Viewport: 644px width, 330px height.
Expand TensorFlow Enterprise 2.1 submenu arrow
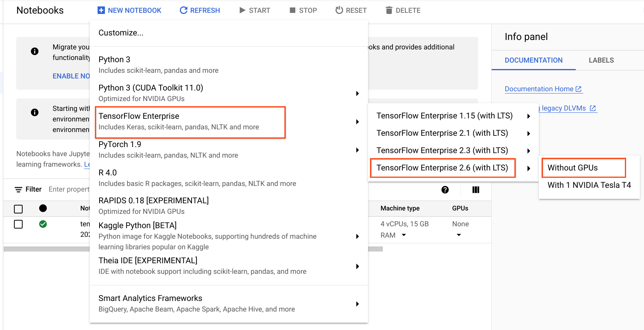click(x=529, y=134)
